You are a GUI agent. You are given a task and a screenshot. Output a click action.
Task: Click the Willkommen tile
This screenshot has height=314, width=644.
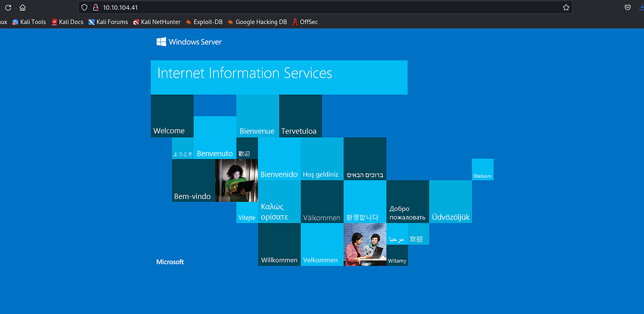coord(279,245)
